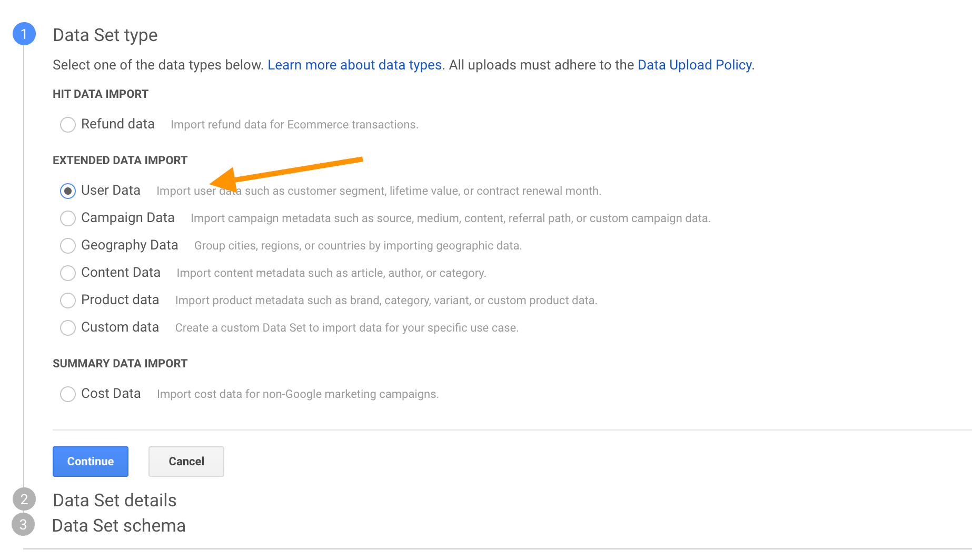
Task: Pick the Geography Data radio button
Action: 68,246
